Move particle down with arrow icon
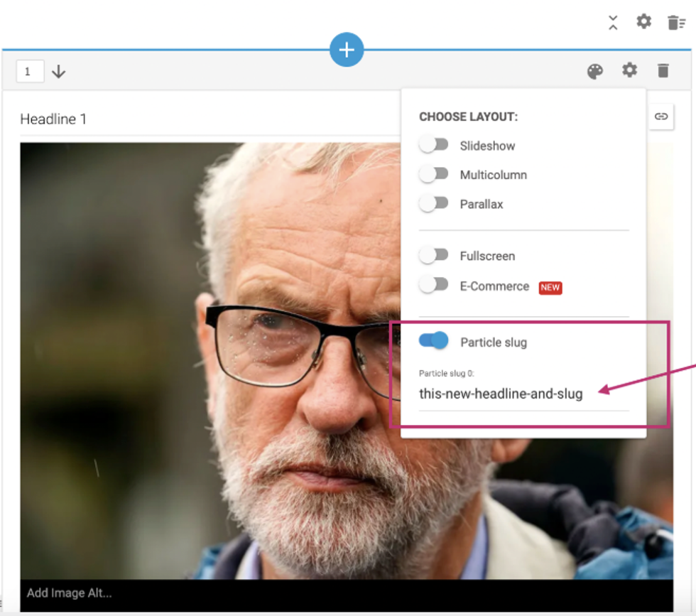Viewport: 696px width, 616px height. click(x=59, y=72)
